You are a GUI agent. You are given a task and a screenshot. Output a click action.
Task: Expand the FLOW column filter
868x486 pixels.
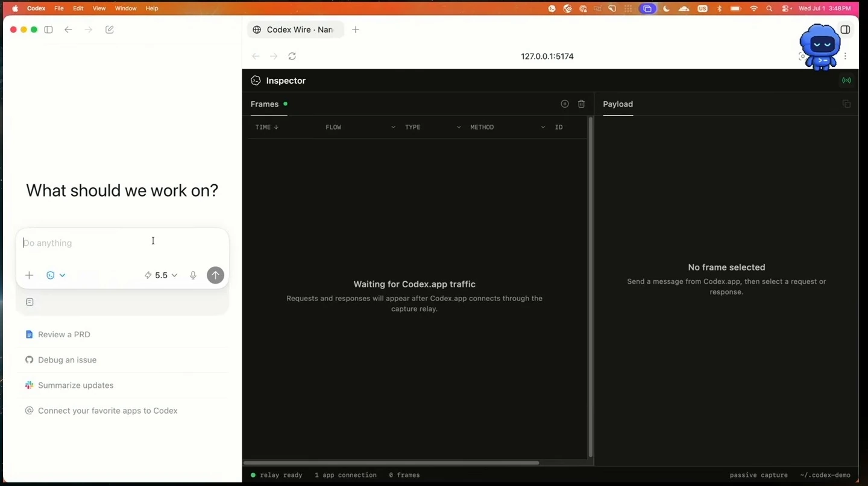(393, 127)
